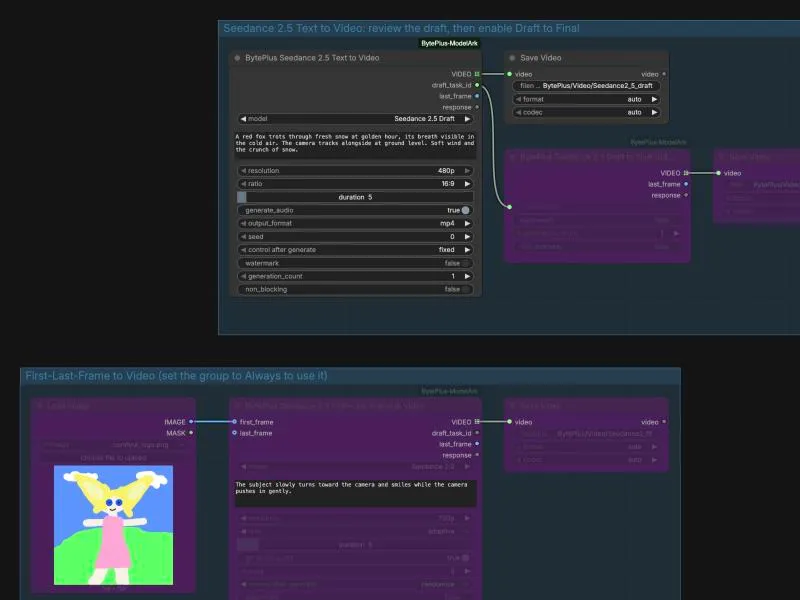
Task: Click the video output socket of bottom Save Video node
Action: pyautogui.click(x=664, y=422)
